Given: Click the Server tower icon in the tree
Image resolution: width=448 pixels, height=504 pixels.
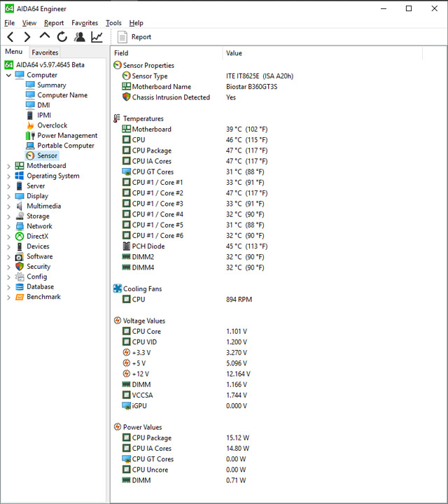Looking at the screenshot, I should pos(20,185).
